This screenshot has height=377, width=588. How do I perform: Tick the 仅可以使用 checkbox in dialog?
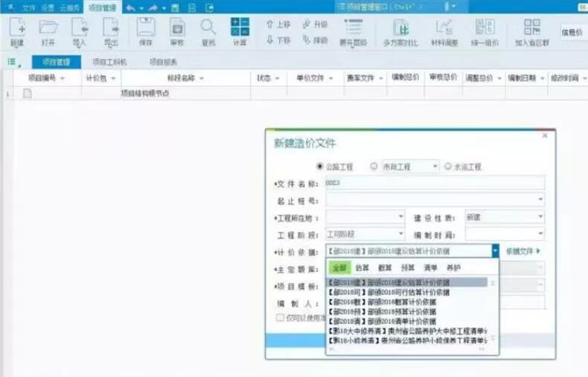[280, 317]
